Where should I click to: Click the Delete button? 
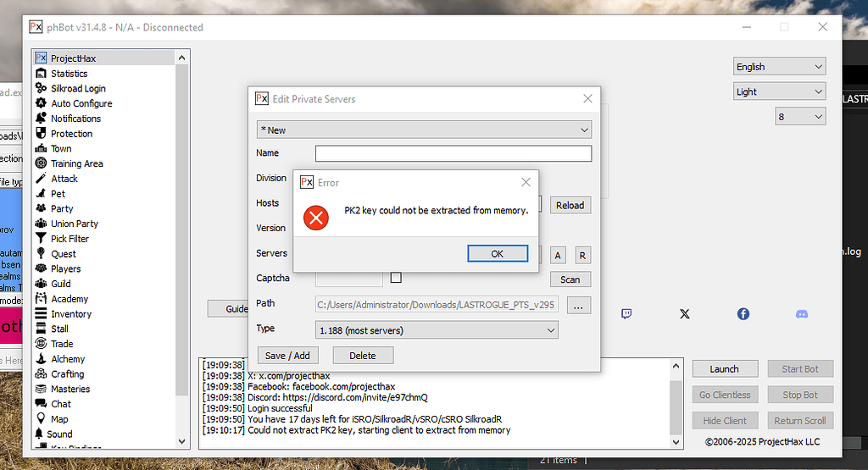click(x=363, y=356)
